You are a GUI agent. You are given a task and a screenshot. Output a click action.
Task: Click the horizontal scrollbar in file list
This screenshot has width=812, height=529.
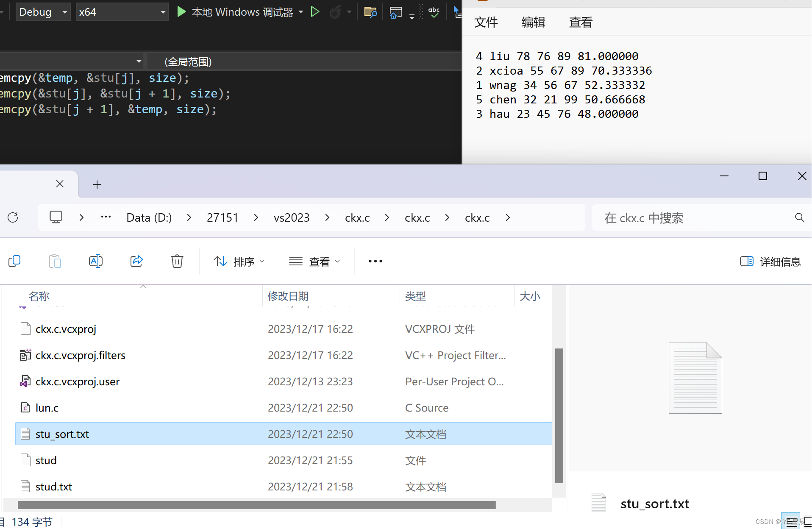click(257, 505)
